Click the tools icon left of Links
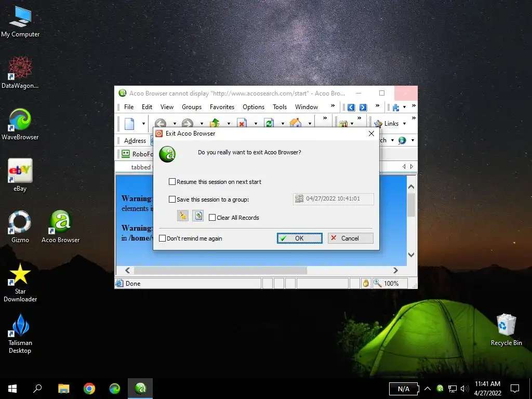Image resolution: width=532 pixels, height=399 pixels. (343, 124)
